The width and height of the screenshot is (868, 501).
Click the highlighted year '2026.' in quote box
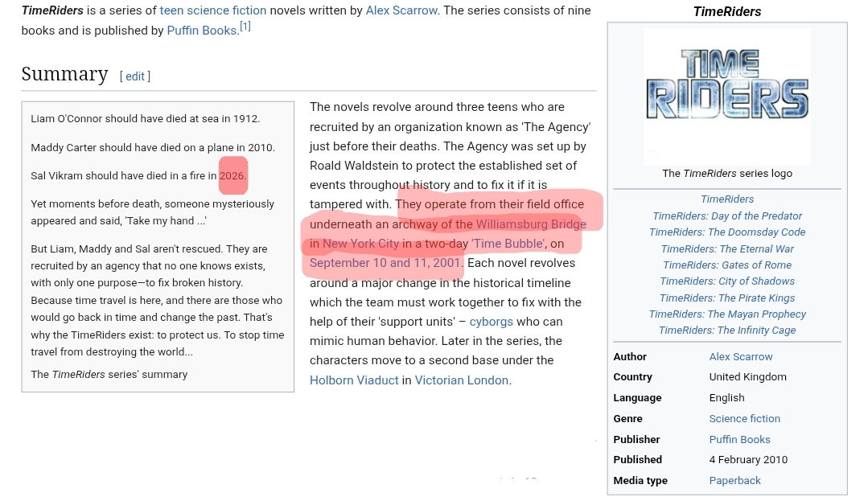(232, 176)
